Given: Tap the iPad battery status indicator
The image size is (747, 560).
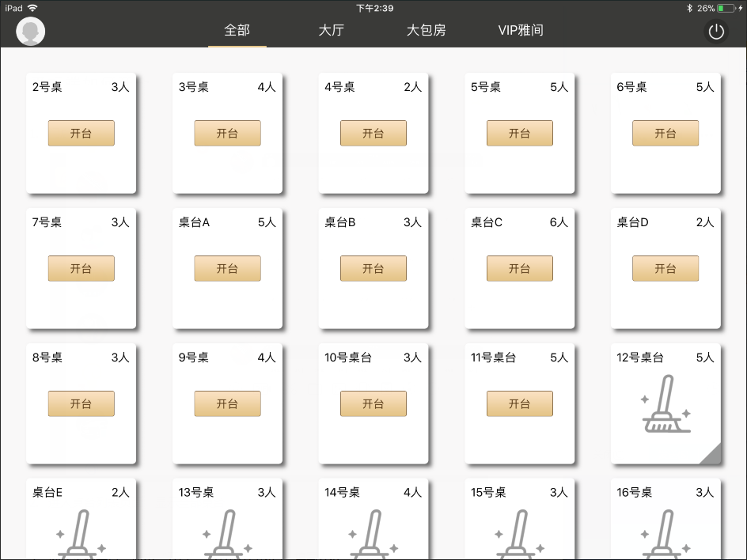Looking at the screenshot, I should (x=726, y=8).
